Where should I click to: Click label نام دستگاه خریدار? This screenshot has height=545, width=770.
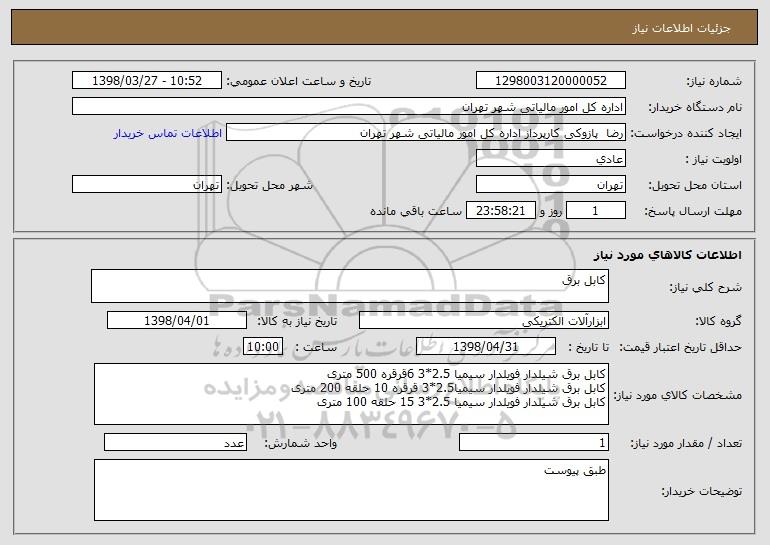[695, 108]
